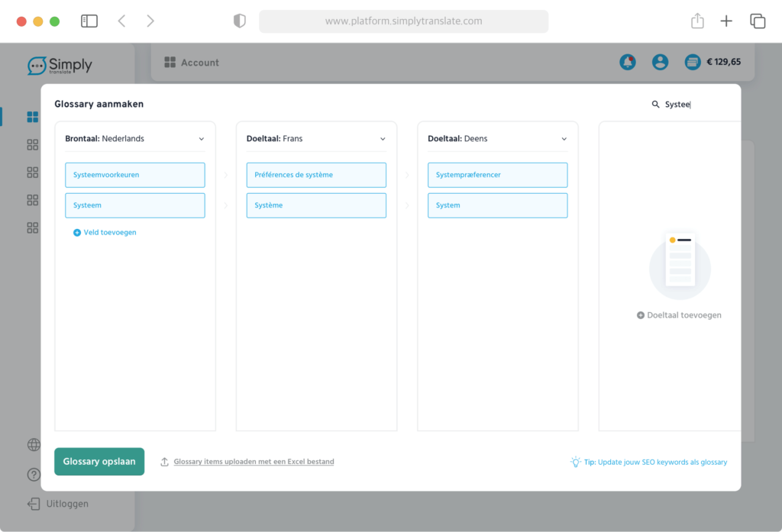The height and width of the screenshot is (532, 782).
Task: Click the Glossary opslaan button
Action: [x=99, y=462]
